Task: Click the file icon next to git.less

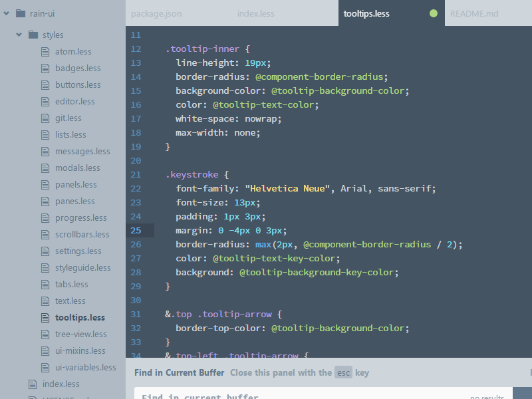Action: point(45,118)
